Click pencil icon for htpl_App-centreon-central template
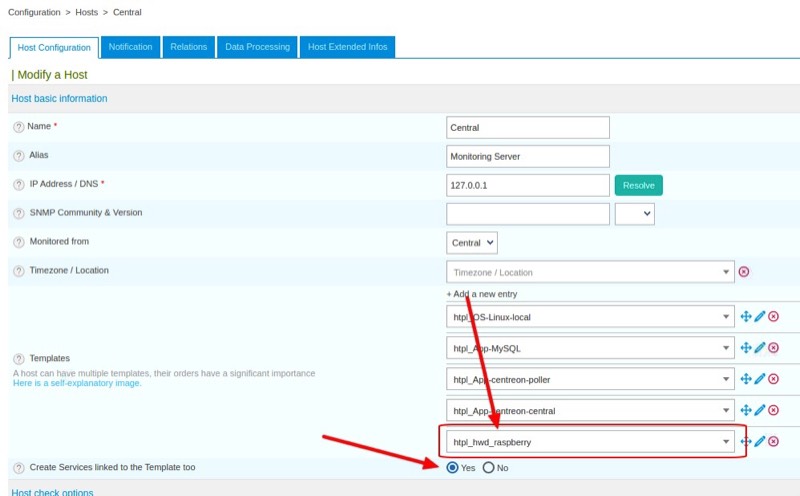 pyautogui.click(x=759, y=410)
